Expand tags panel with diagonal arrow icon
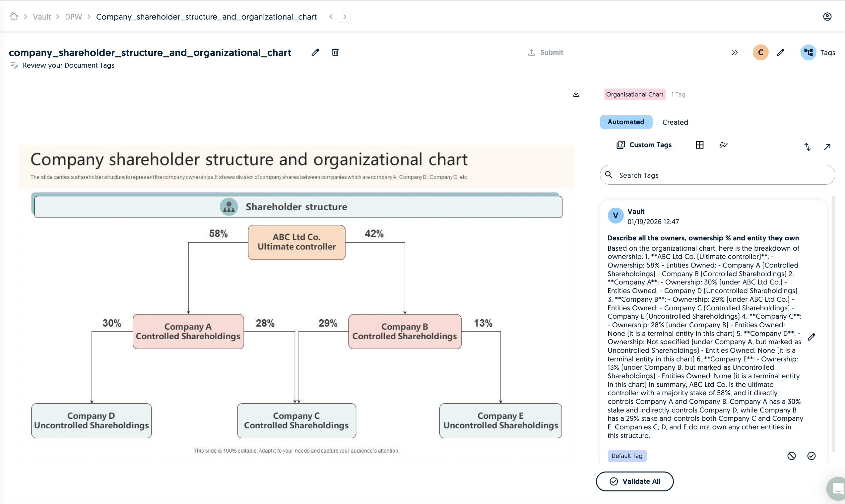 (827, 147)
